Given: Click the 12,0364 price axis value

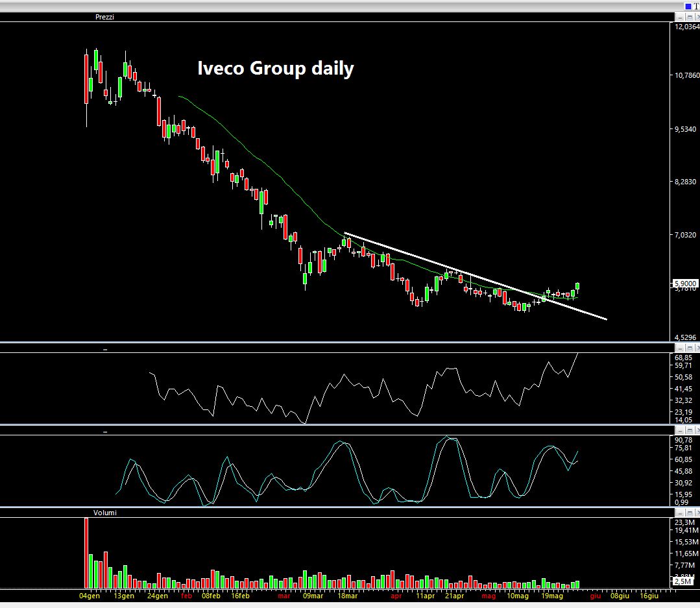Looking at the screenshot, I should 686,27.
